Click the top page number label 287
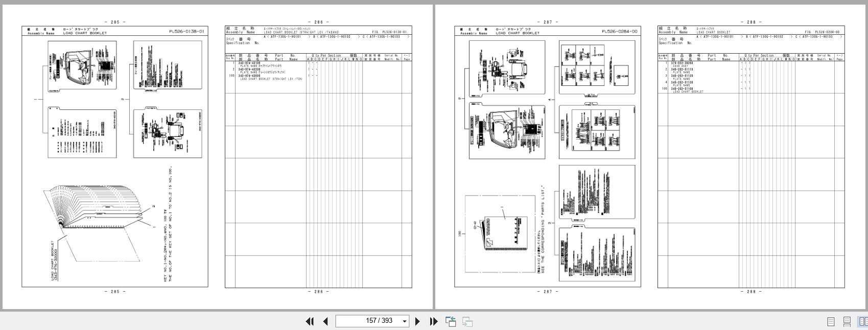 coord(548,22)
